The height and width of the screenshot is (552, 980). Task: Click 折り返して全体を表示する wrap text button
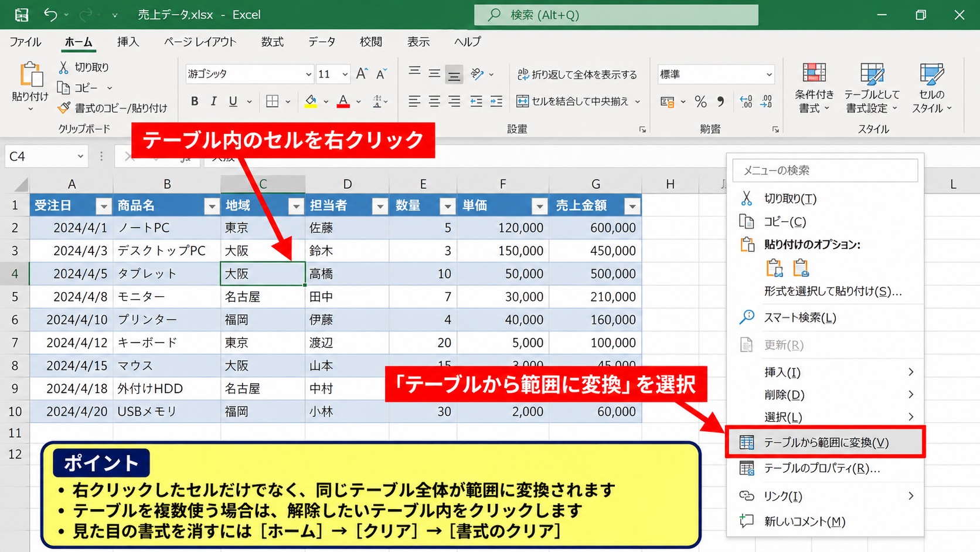(x=577, y=74)
